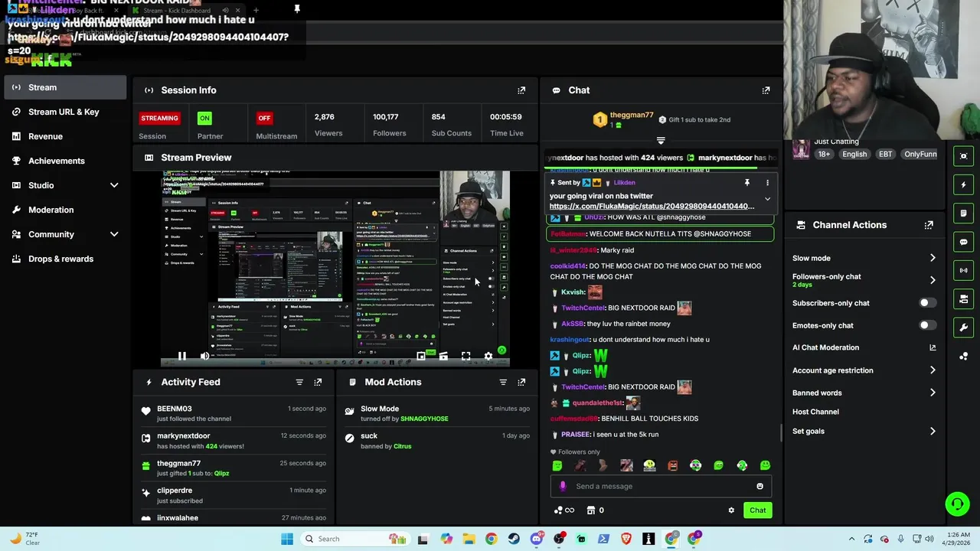The image size is (980, 551).
Task: Open Drops & rewards page
Action: 65,259
